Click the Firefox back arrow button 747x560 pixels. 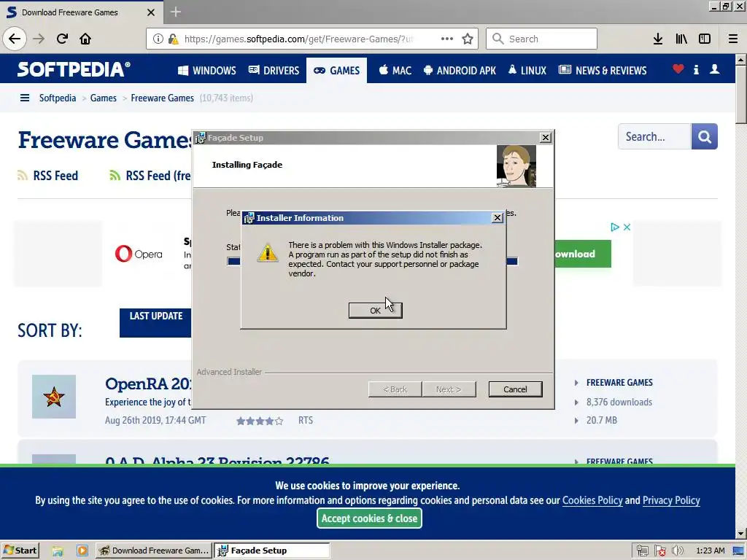[x=15, y=39]
